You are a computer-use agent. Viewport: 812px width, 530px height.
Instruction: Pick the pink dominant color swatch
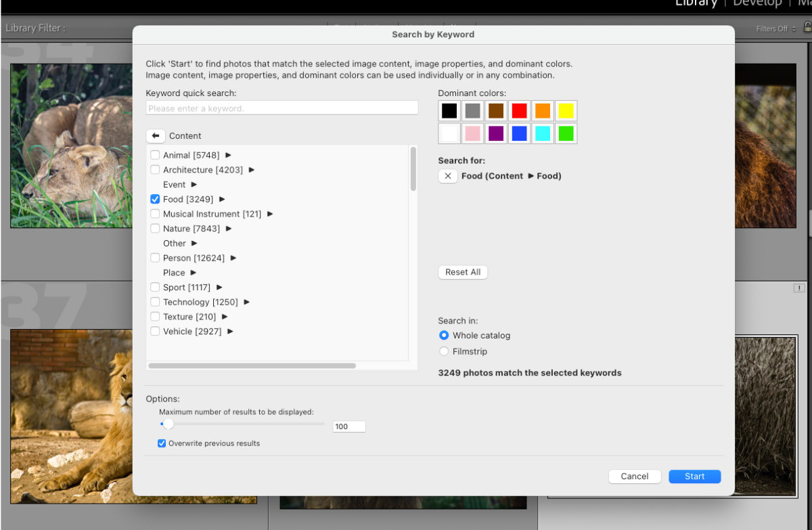click(x=472, y=133)
